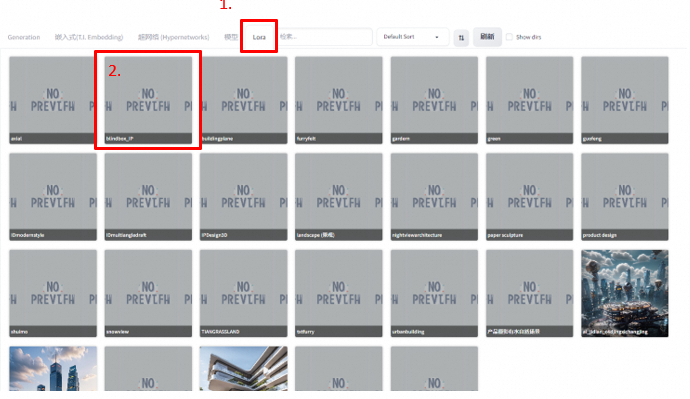Pick the snowview Lora card
690x399 pixels.
tap(148, 293)
